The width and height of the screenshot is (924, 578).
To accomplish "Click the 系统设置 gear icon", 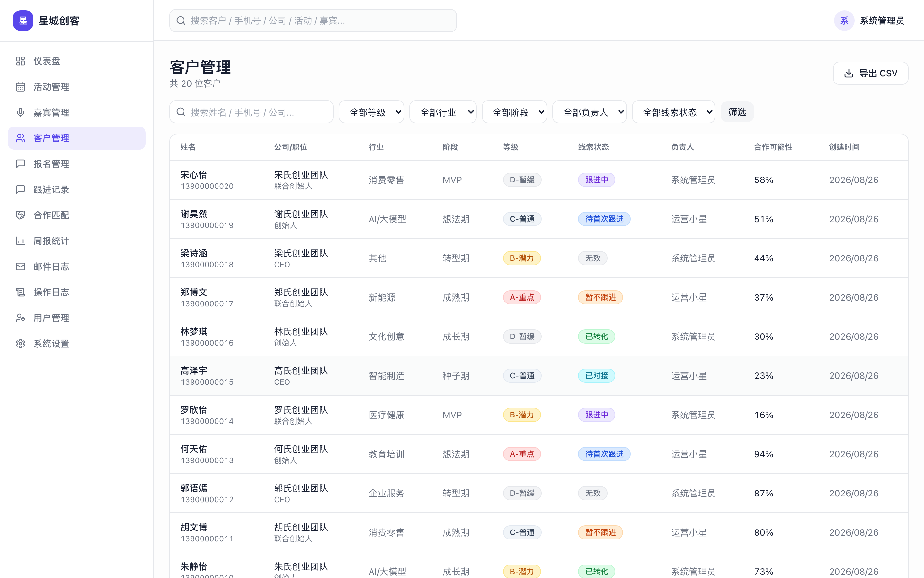I will [21, 344].
